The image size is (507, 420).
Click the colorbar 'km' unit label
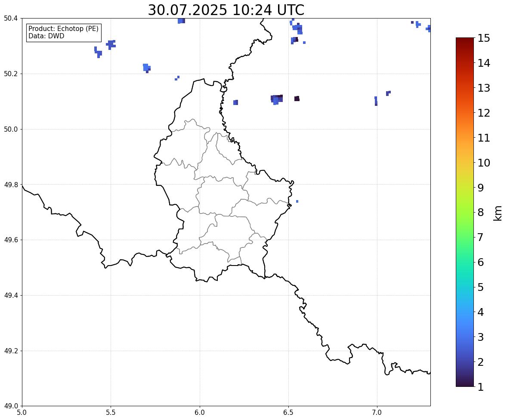pos(498,213)
